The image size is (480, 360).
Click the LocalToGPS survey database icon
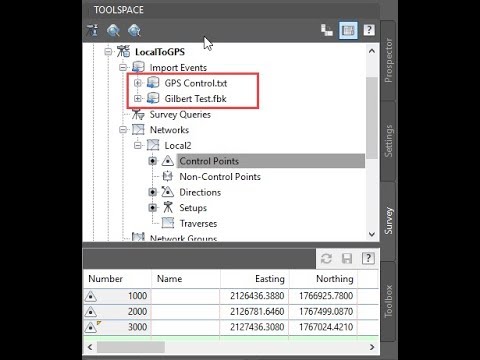123,52
